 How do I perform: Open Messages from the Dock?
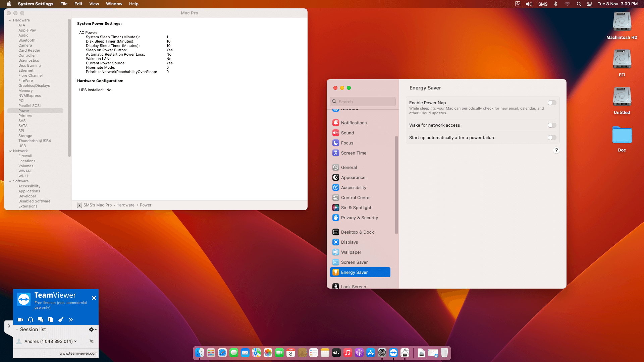point(234,353)
